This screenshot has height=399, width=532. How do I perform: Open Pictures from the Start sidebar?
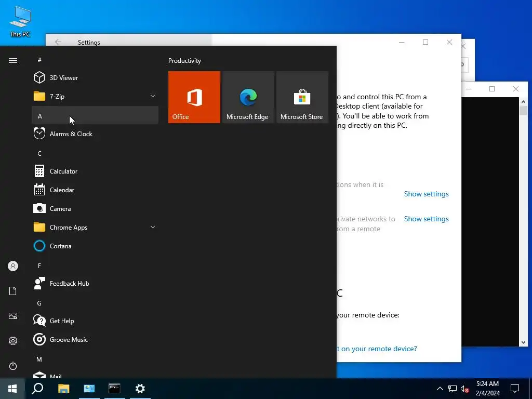pos(13,316)
